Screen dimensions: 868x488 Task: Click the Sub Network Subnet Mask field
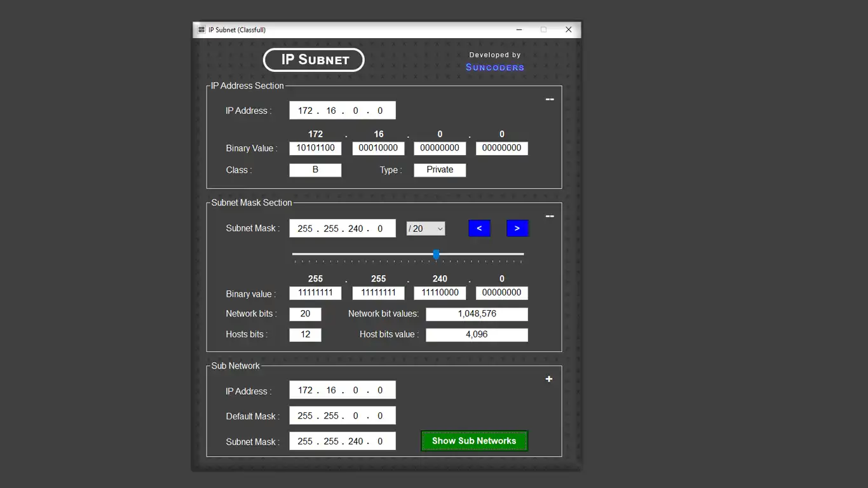coord(342,441)
